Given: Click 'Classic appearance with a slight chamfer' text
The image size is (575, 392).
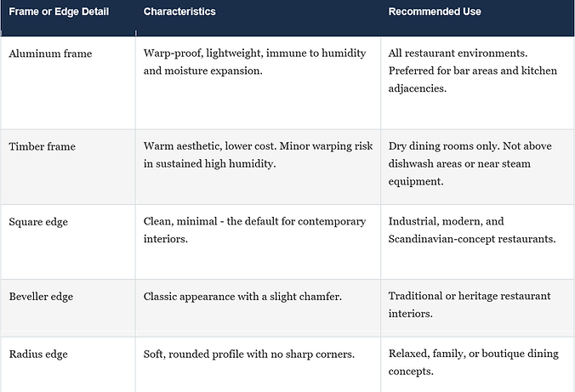Looking at the screenshot, I should click(x=242, y=296).
